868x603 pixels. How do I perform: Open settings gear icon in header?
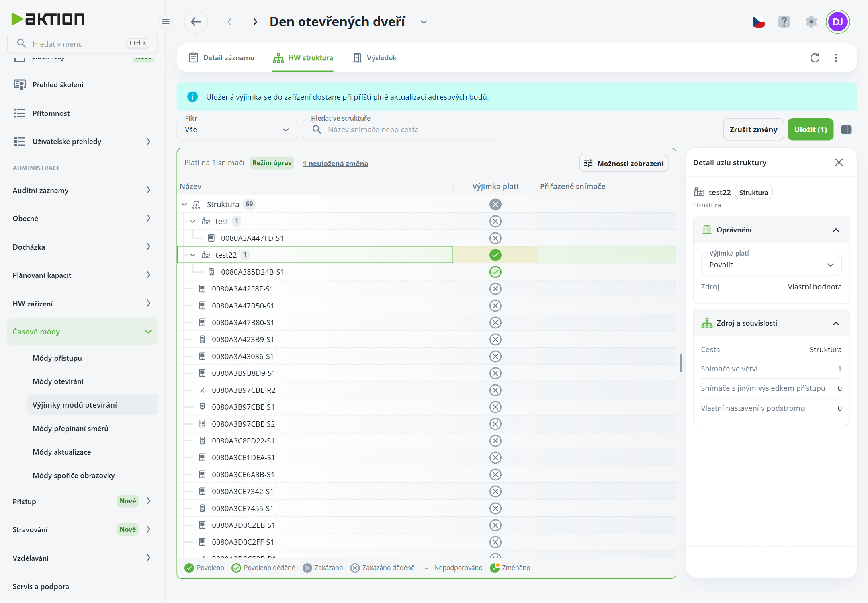(x=811, y=22)
